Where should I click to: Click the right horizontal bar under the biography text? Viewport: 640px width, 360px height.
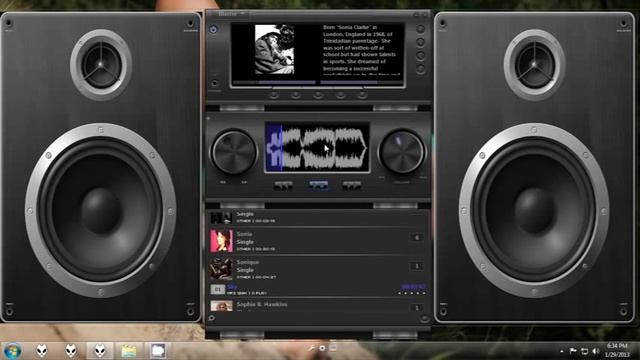pyautogui.click(x=361, y=82)
